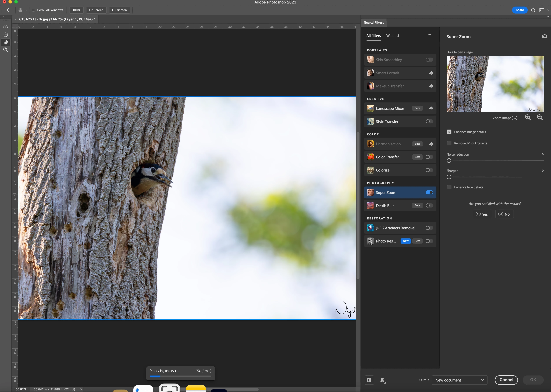Select the Hand tool in left toolbar
Viewport: 551px width, 392px height.
tap(6, 42)
